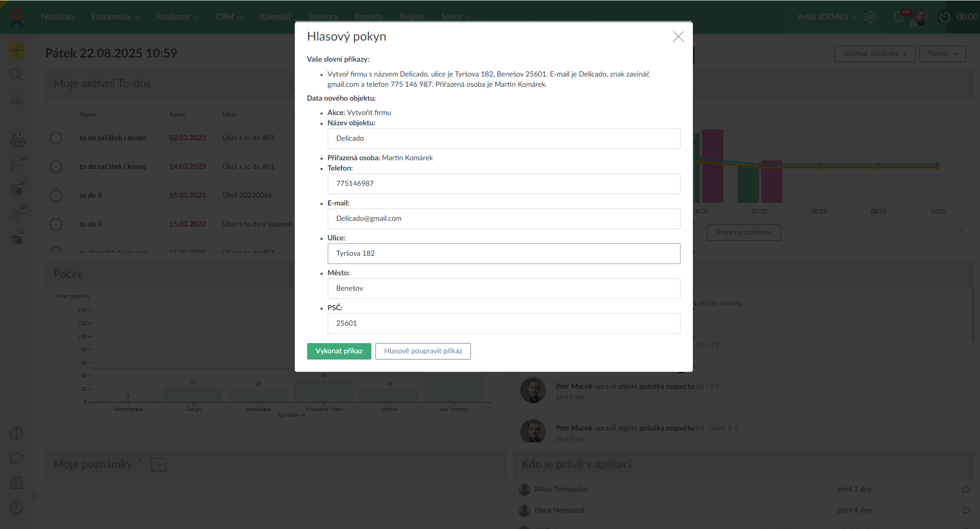
Task: Click the balance scales icon in sidebar
Action: [17, 140]
